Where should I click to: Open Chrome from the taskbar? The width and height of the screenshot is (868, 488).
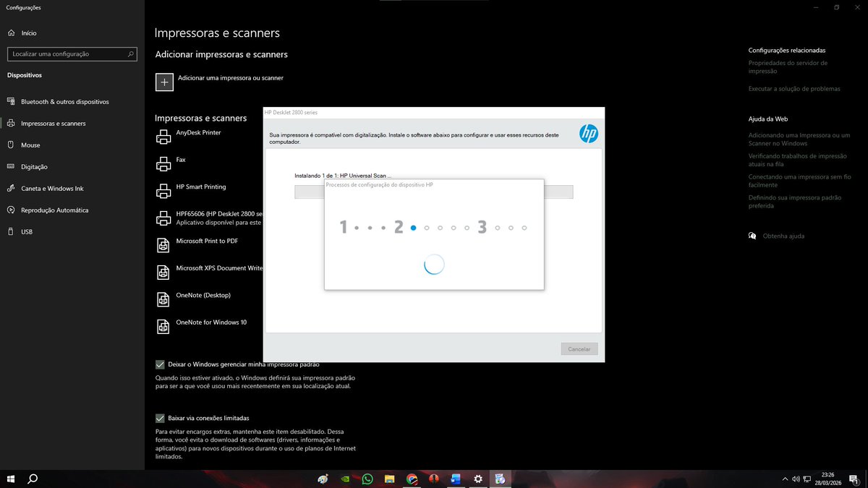coord(412,479)
